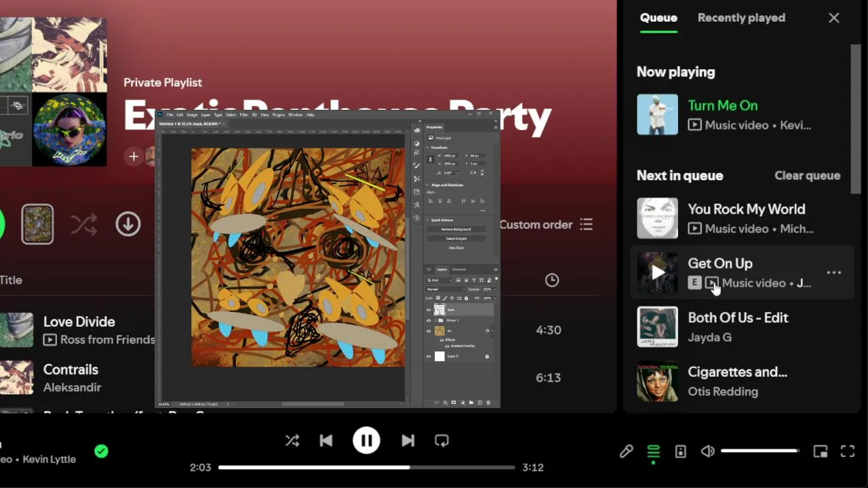The image size is (868, 488).
Task: Click the filter for type layers icon
Action: 473,280
